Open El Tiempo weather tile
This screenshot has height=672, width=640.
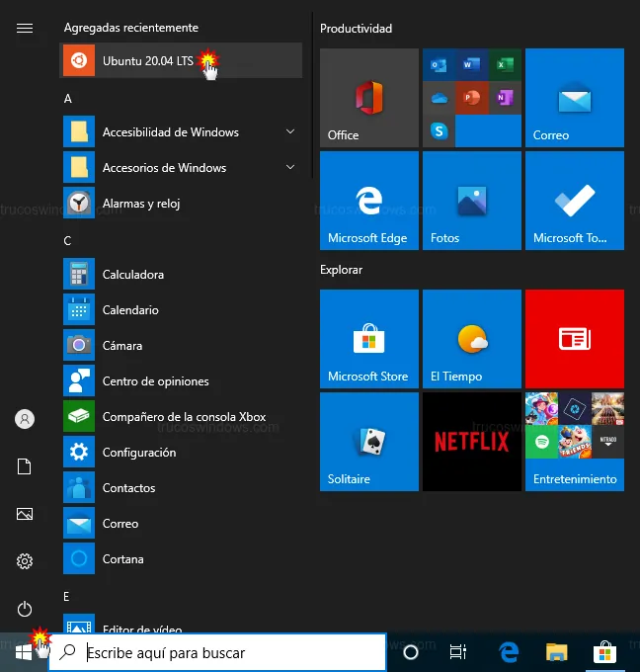tap(471, 339)
